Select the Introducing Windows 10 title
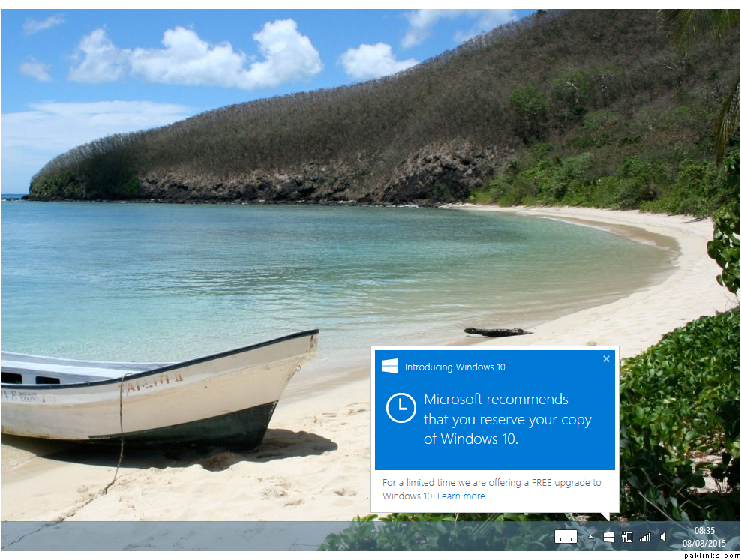The height and width of the screenshot is (560, 741). coord(454,367)
